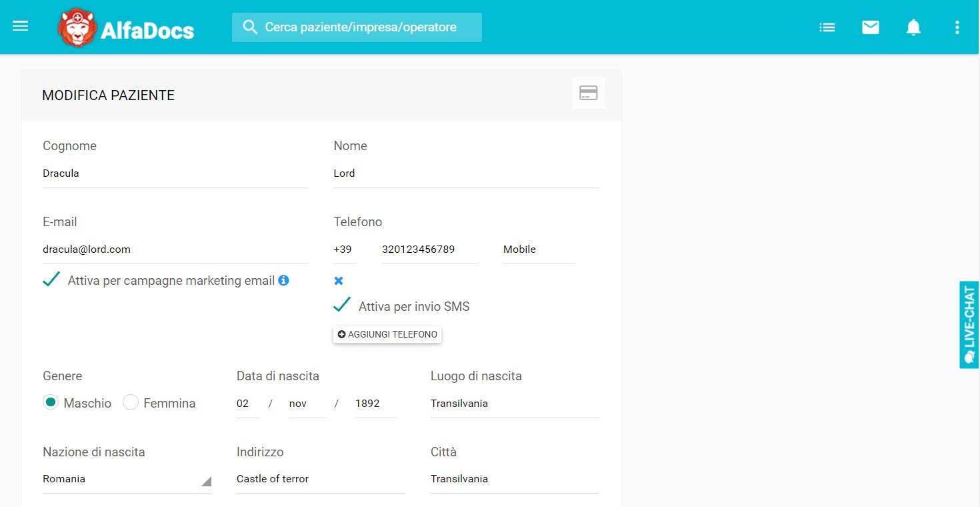Toggle the Attiva per invio SMS checkbox
Screen dimensions: 980x507
342,306
